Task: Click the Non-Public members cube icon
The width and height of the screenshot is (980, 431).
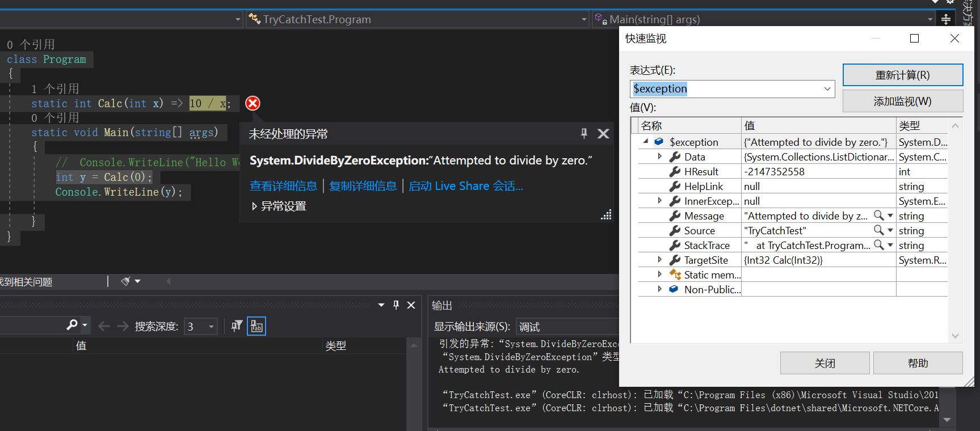Action: pos(674,289)
